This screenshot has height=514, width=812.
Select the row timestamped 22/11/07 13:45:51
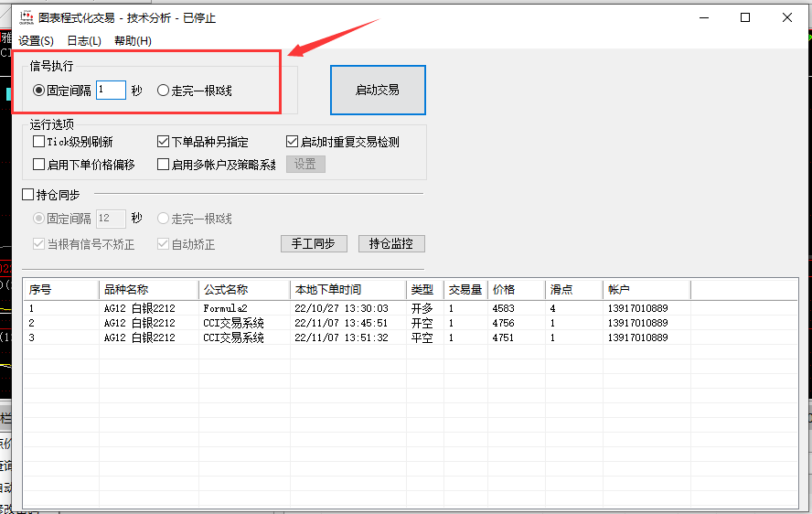(411, 323)
